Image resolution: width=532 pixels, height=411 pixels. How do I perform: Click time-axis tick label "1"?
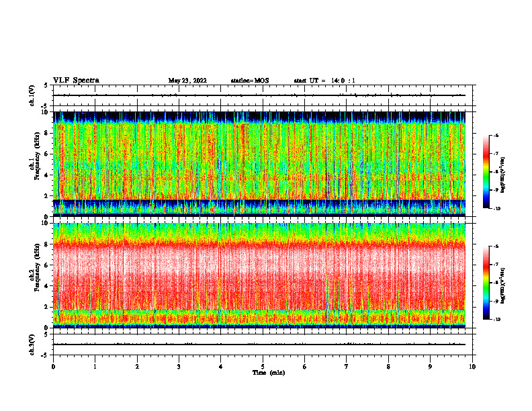[95, 367]
